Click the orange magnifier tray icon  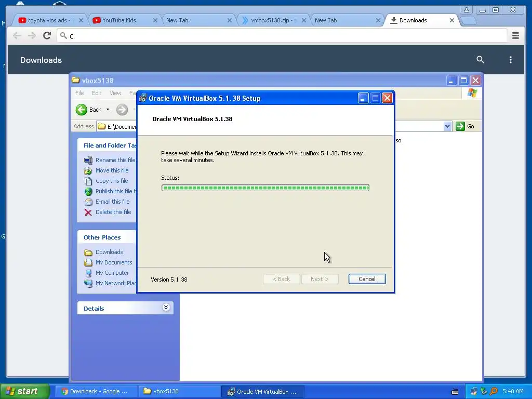(x=494, y=391)
